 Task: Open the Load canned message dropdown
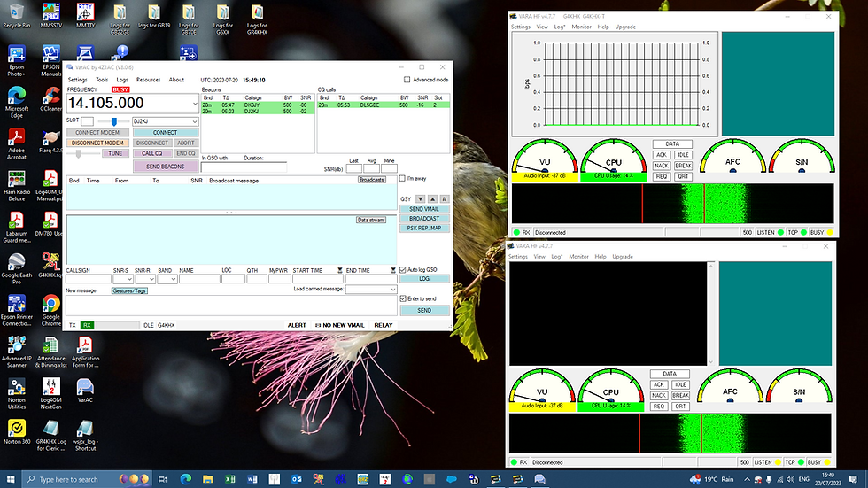[392, 290]
